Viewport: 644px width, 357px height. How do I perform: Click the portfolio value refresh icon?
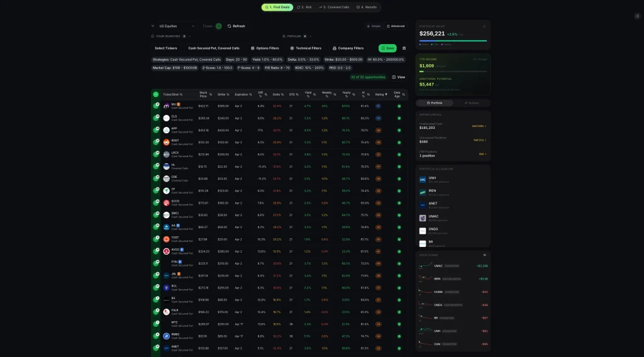tap(484, 26)
